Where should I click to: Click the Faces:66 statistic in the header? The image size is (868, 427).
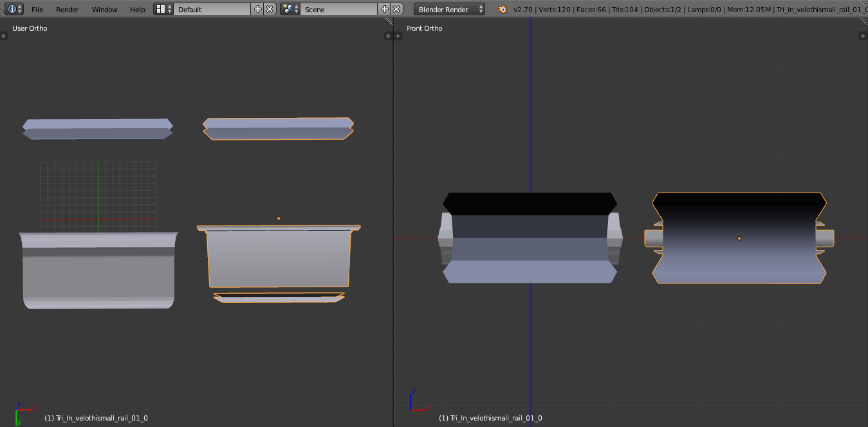592,10
